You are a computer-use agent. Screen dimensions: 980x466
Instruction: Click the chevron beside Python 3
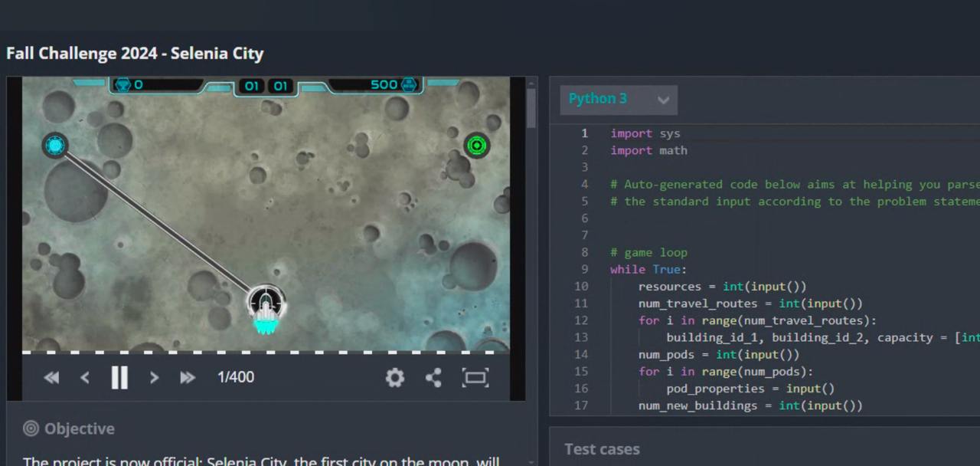click(663, 100)
